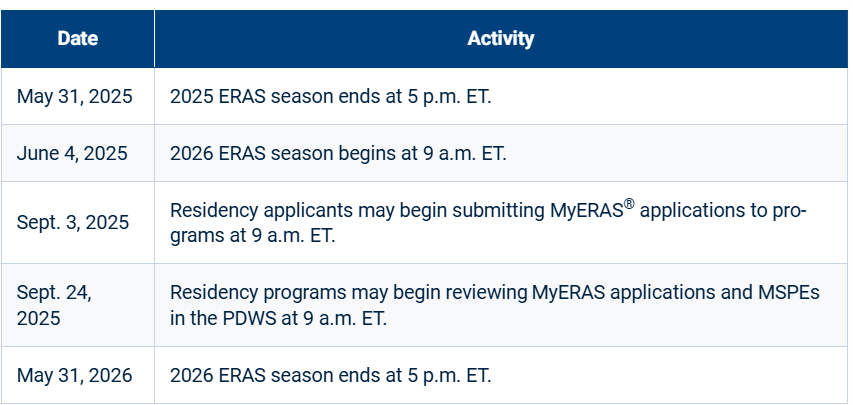Click the '2026 ERAS season ends' activity text
This screenshot has height=405, width=853.
tap(332, 376)
